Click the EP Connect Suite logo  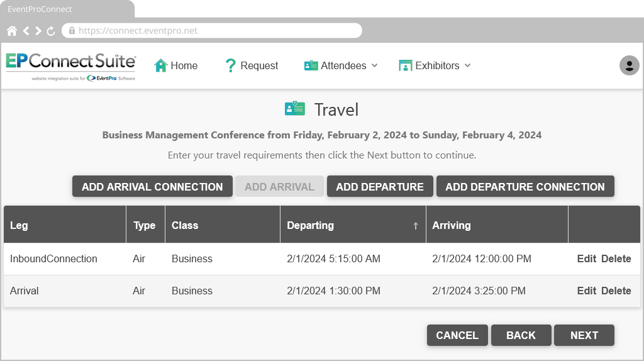70,67
